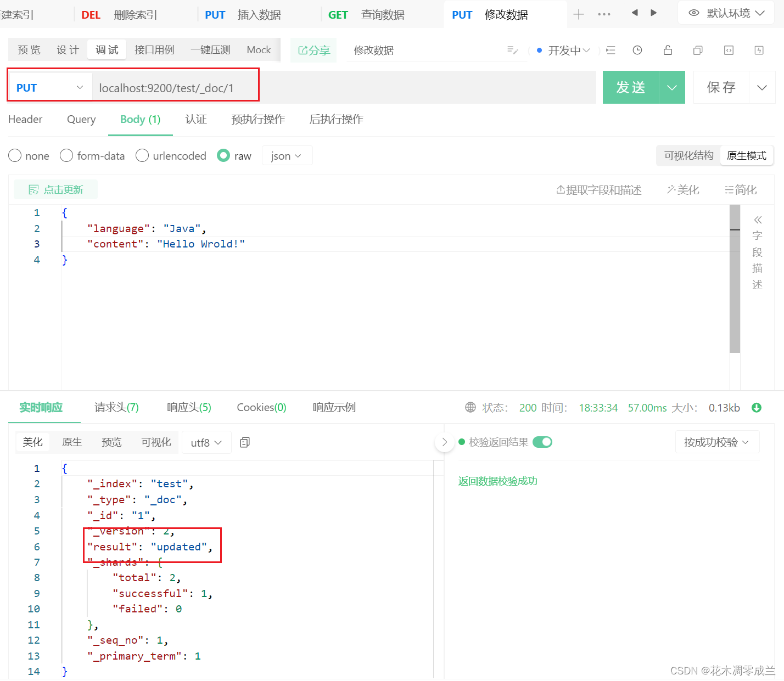This screenshot has height=681, width=784.
Task: Click the indent list icon after 开发中
Action: click(611, 50)
